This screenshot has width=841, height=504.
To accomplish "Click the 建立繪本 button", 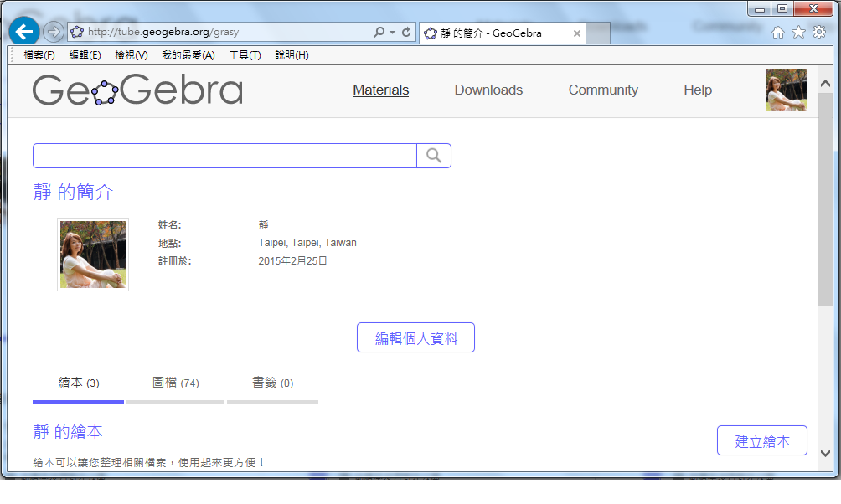I will (762, 440).
